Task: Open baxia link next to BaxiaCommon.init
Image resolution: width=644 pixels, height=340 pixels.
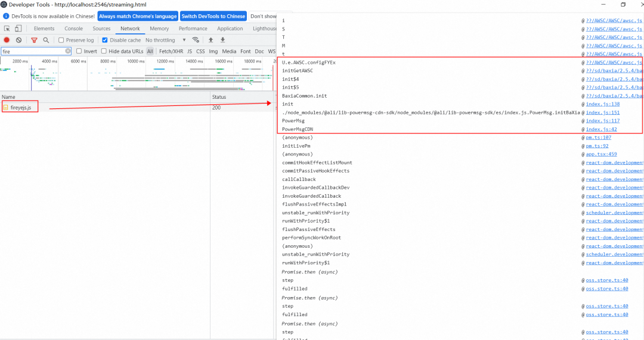Action: tap(614, 96)
